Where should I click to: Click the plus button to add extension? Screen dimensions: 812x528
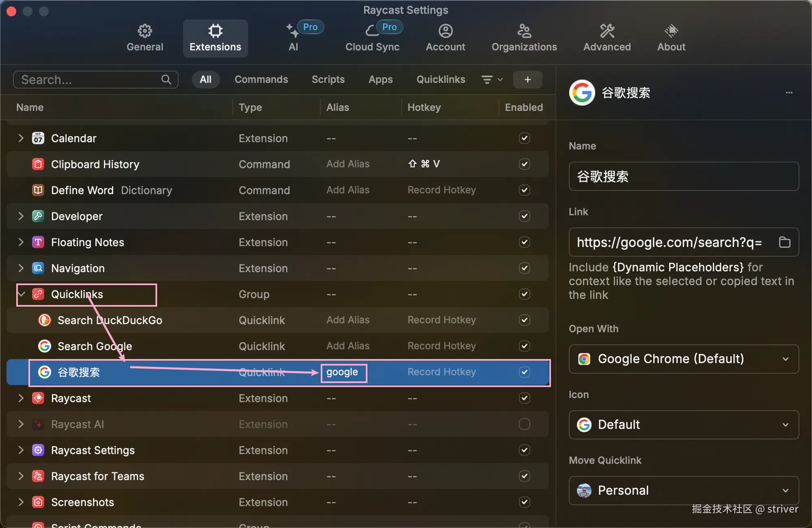[527, 80]
